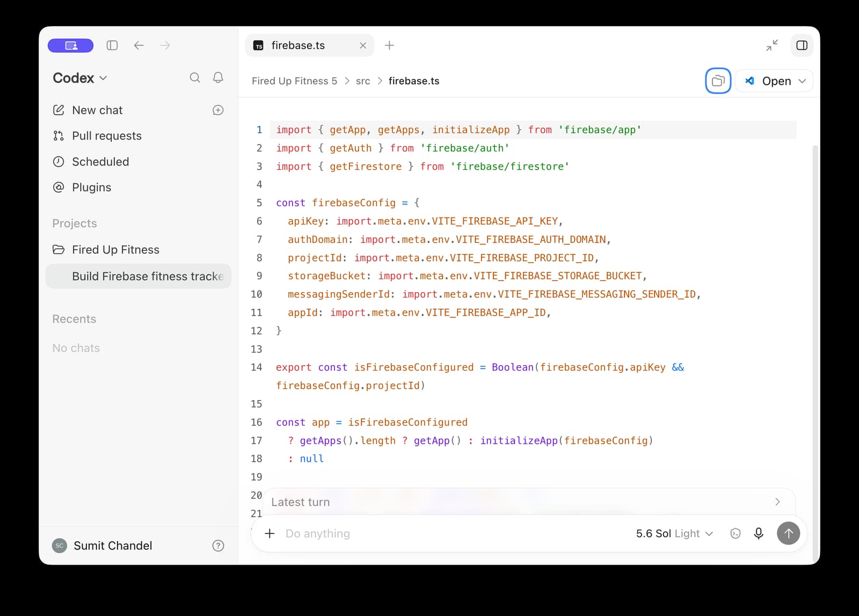Click the purple remote workspace pill button
Image resolution: width=859 pixels, height=616 pixels.
pyautogui.click(x=70, y=46)
